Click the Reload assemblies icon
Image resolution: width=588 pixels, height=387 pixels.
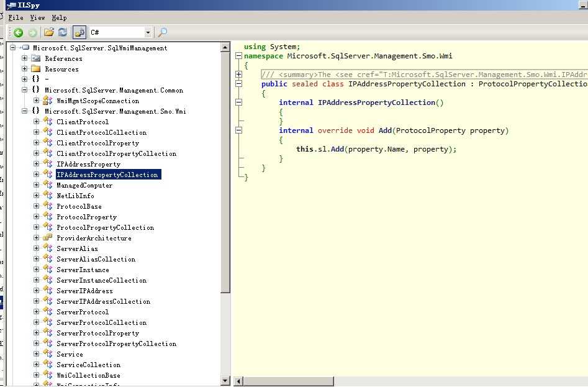(63, 32)
